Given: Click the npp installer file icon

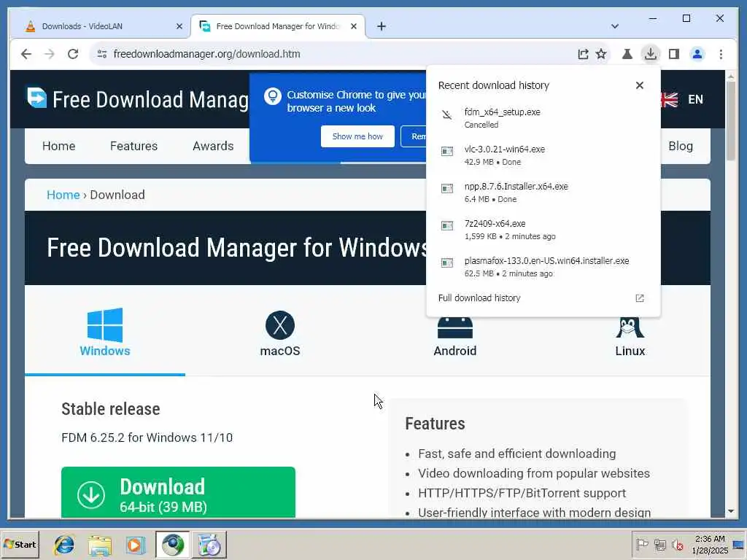Looking at the screenshot, I should coord(447,189).
